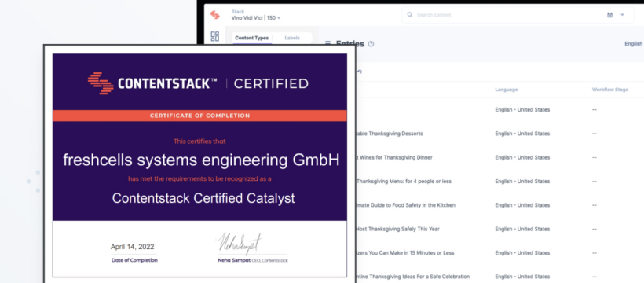Click the language cell of Thanksgiving Desserts row

(x=522, y=134)
